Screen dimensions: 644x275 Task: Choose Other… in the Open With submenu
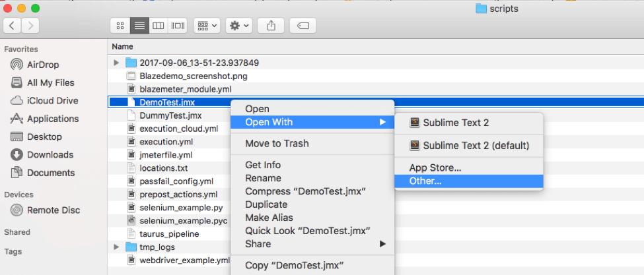tap(425, 181)
